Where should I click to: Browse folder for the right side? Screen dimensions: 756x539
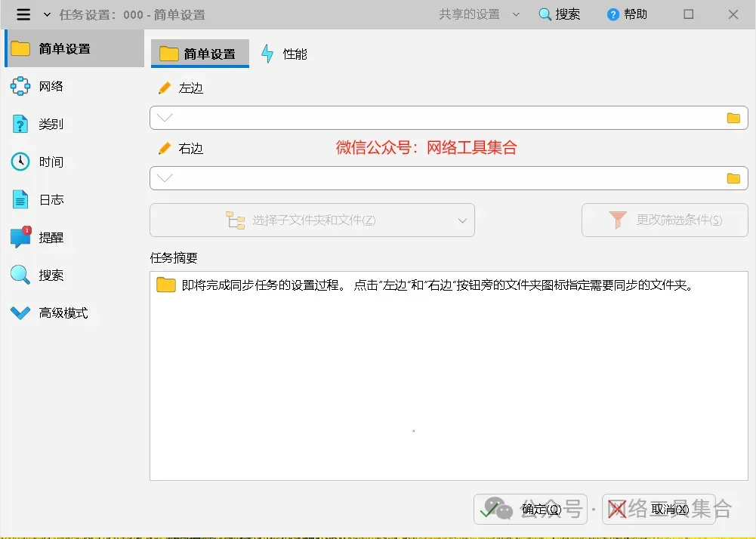pyautogui.click(x=733, y=178)
